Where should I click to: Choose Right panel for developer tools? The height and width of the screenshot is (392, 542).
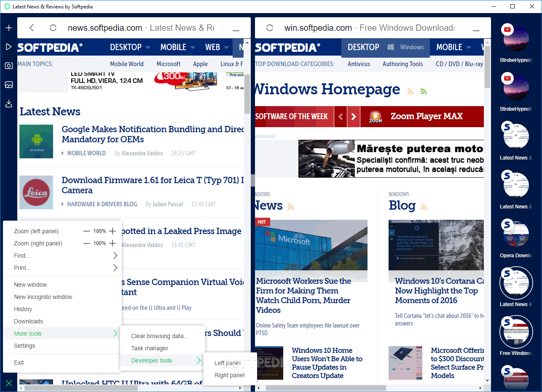(x=230, y=375)
